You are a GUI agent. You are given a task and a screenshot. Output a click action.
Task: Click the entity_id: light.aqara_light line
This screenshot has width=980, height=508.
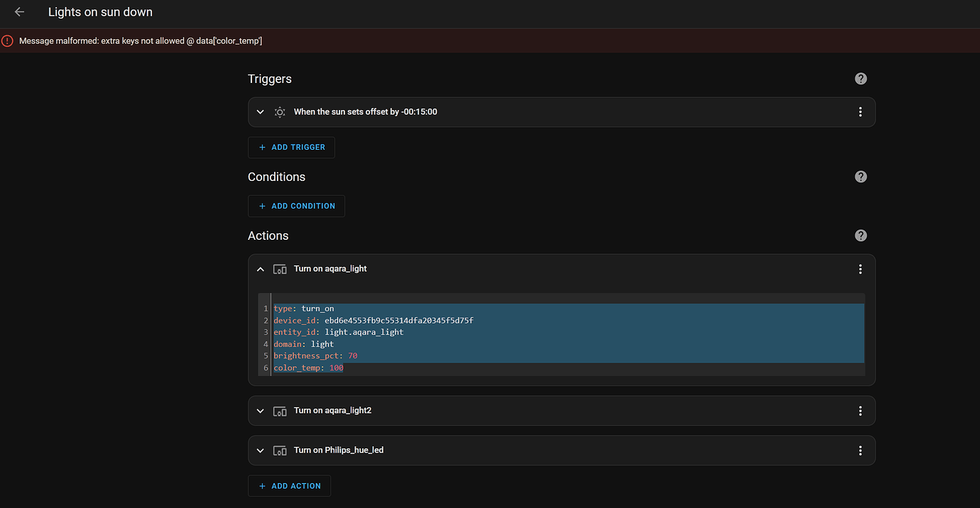pyautogui.click(x=338, y=332)
